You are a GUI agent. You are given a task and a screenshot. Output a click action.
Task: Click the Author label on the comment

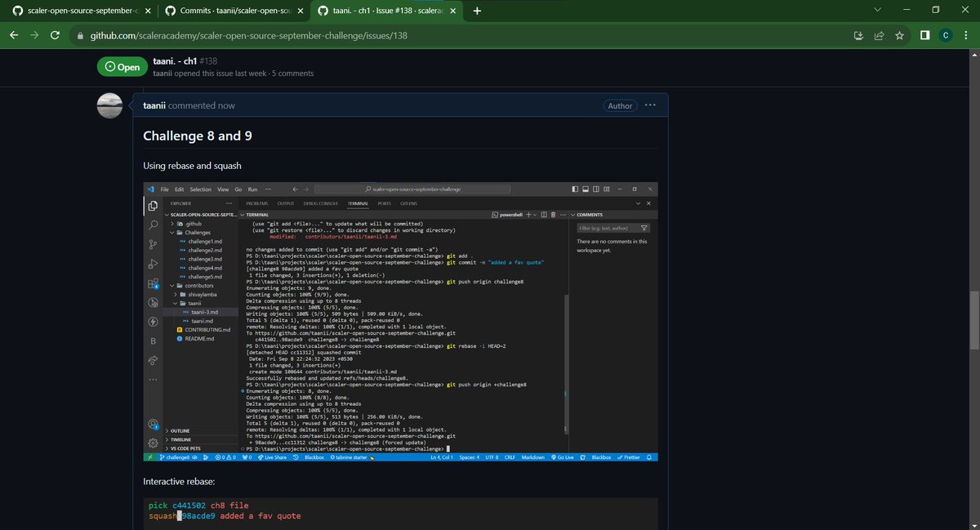tap(620, 105)
